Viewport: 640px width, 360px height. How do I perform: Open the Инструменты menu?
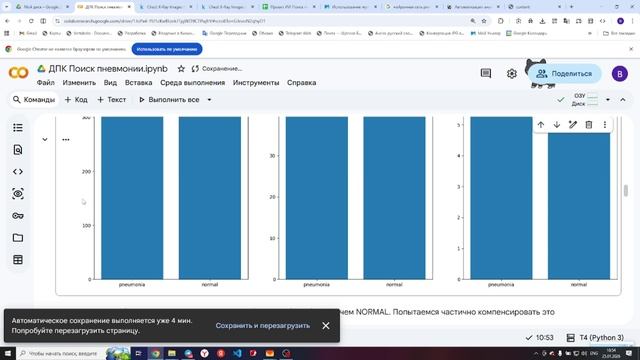coord(256,83)
